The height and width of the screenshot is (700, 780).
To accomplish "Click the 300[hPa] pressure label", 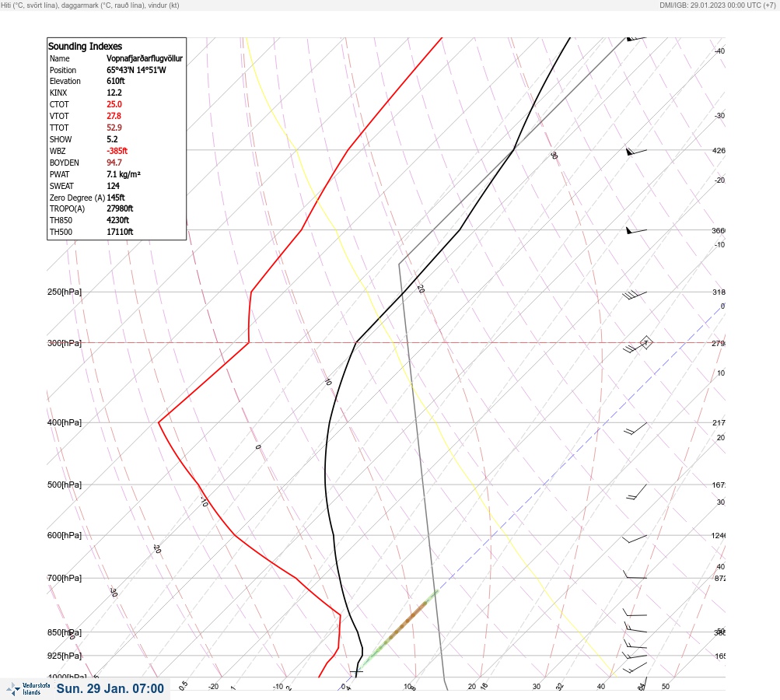I will click(65, 343).
